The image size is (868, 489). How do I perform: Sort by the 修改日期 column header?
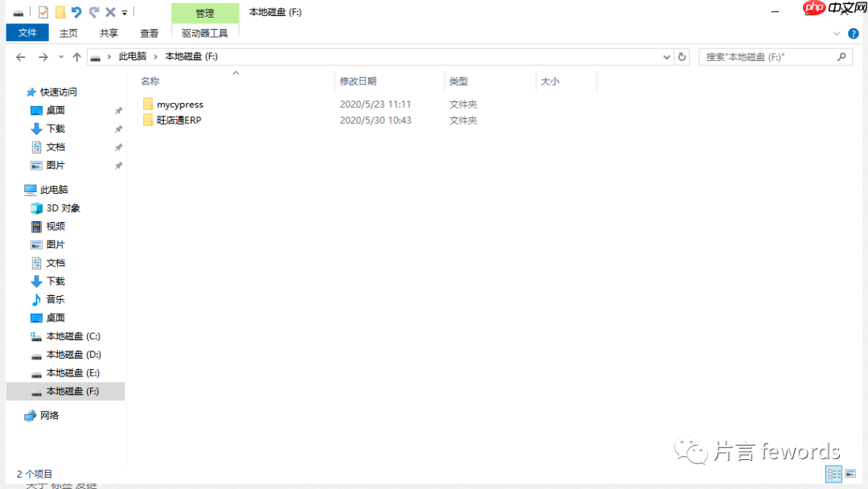click(358, 81)
